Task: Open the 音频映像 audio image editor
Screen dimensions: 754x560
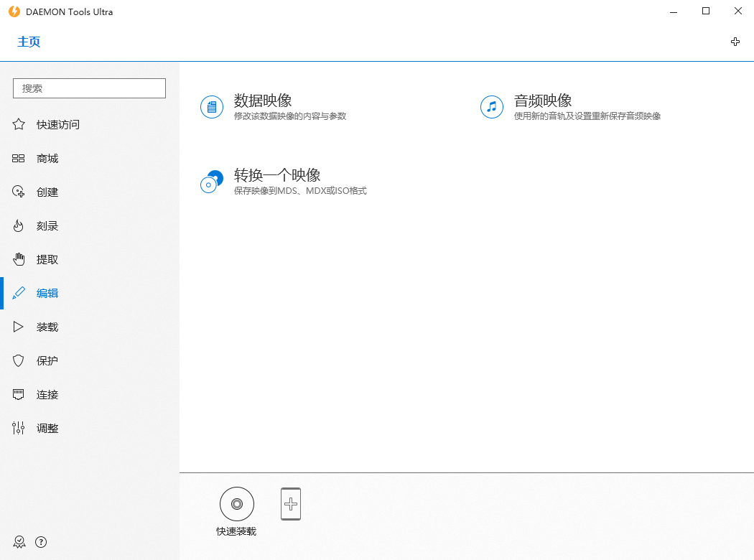Action: click(543, 101)
